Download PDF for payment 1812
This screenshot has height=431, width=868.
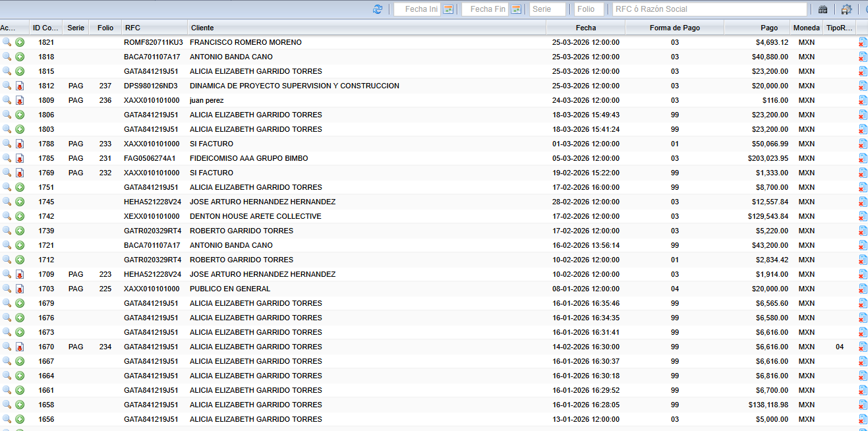click(20, 86)
